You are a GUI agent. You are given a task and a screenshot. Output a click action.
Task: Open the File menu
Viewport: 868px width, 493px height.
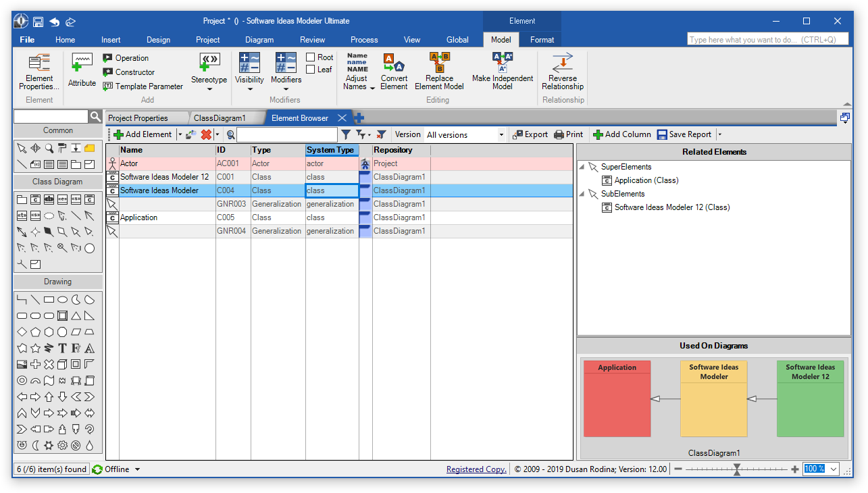tap(27, 40)
